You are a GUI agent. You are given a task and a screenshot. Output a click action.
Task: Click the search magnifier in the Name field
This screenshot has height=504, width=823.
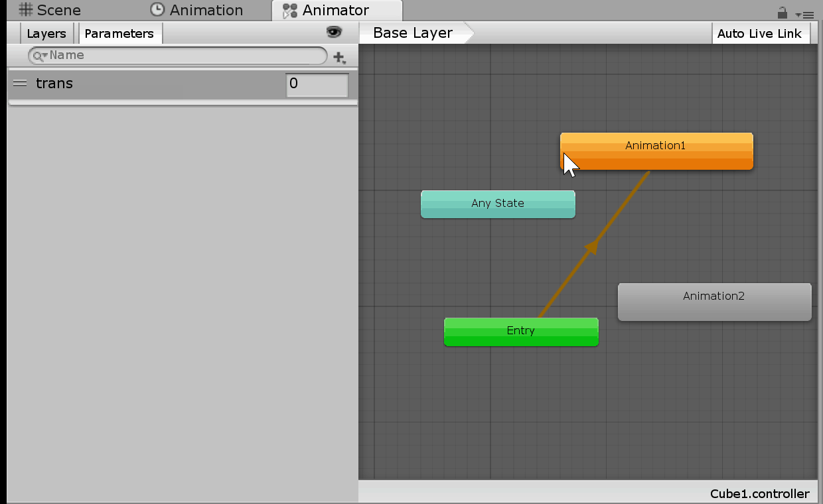click(x=38, y=56)
